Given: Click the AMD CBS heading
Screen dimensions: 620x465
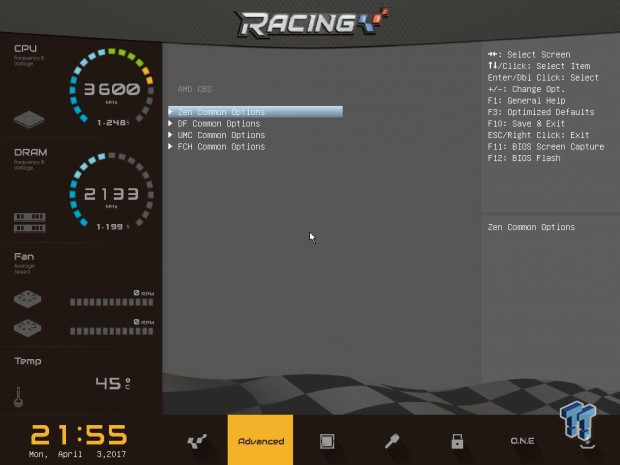Looking at the screenshot, I should pos(195,89).
